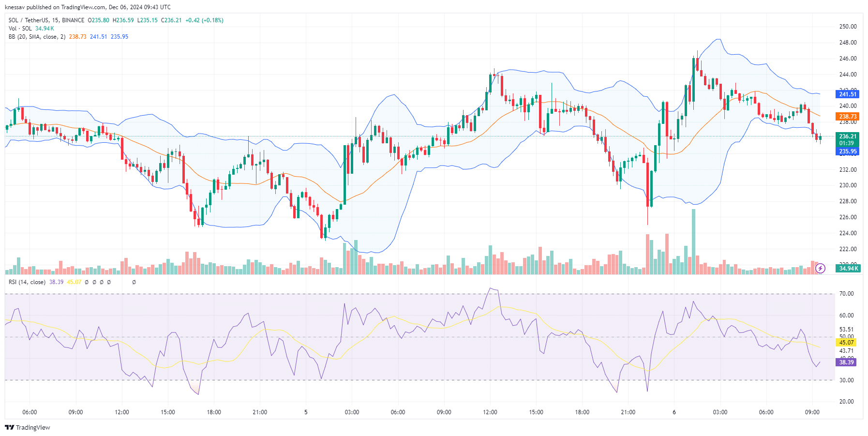Image resolution: width=868 pixels, height=436 pixels.
Task: Click the day 5 date label on time axis
Action: (306, 412)
